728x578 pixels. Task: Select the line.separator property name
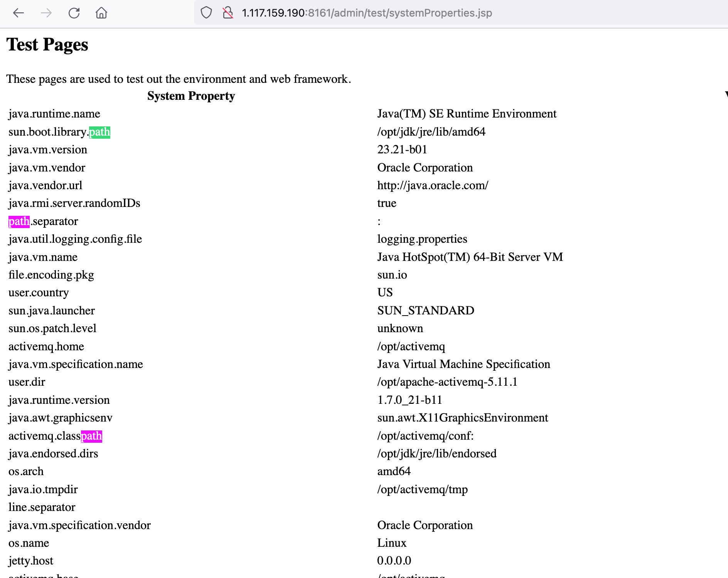click(42, 507)
